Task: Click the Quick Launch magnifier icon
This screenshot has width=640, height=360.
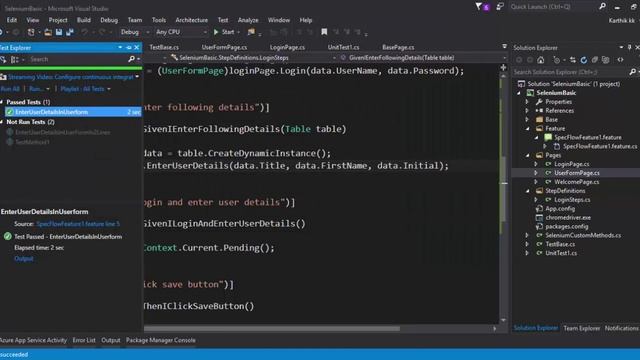Action: click(602, 7)
